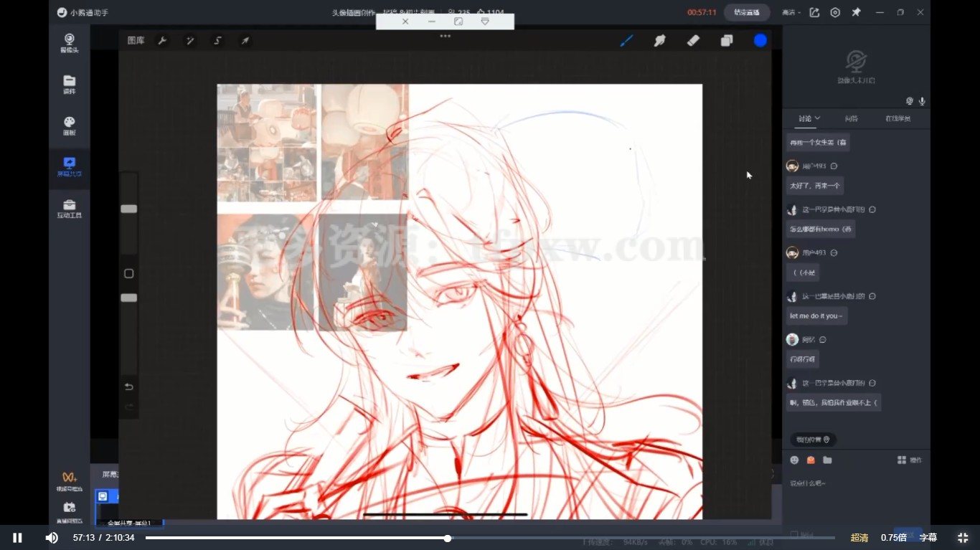Open the Adjustments magic wand menu

click(189, 40)
